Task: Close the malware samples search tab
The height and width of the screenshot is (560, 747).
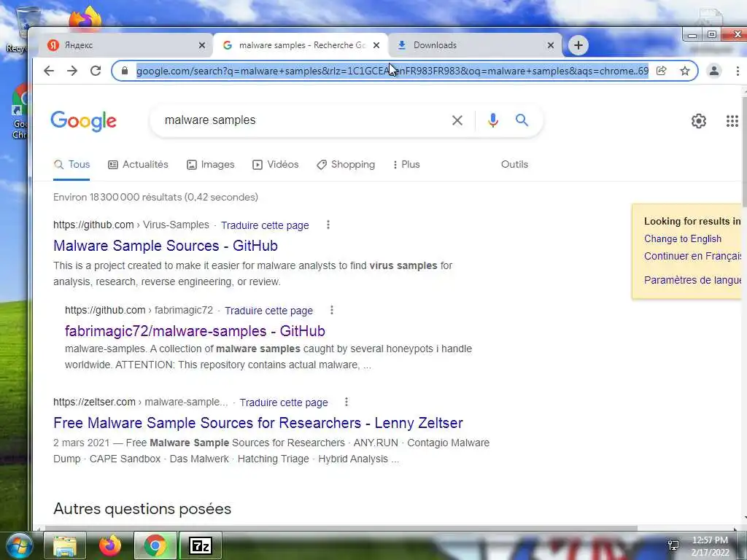Action: [376, 45]
